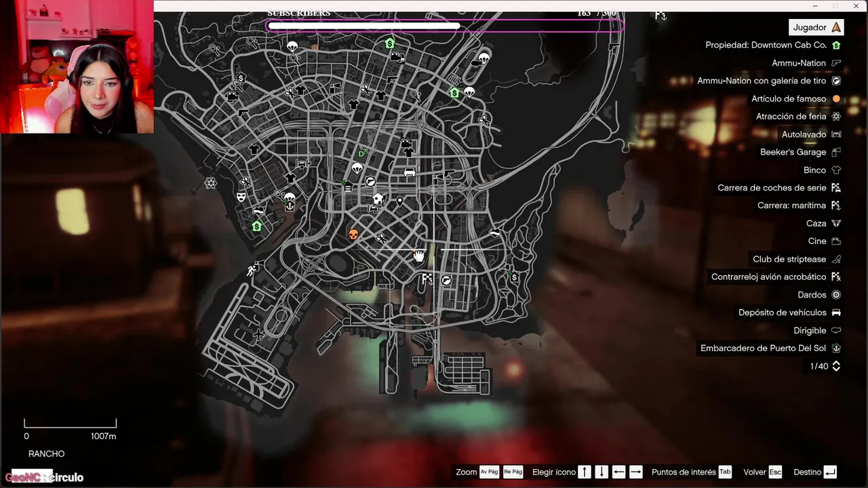868x488 pixels.
Task: Select Jugador in the legend
Action: pos(816,27)
